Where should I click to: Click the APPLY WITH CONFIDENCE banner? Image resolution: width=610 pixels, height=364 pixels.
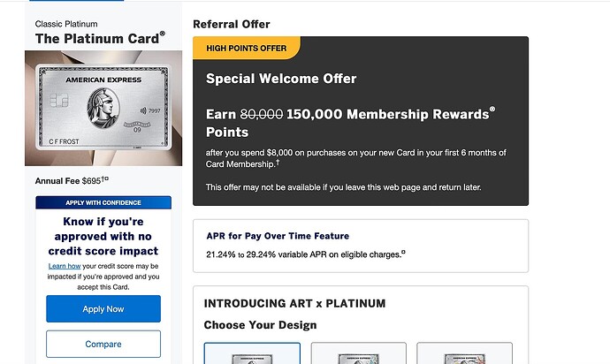pyautogui.click(x=103, y=202)
